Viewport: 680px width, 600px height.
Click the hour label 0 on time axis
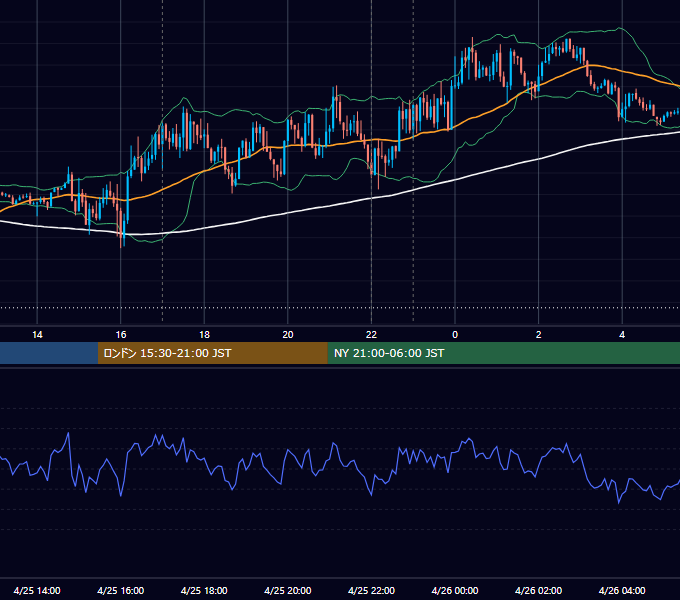point(455,335)
